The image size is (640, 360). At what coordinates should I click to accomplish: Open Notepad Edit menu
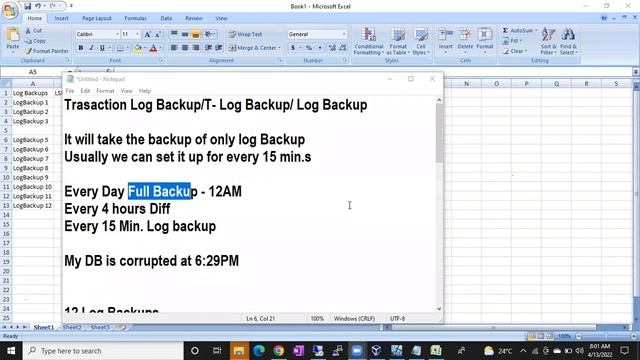click(85, 91)
